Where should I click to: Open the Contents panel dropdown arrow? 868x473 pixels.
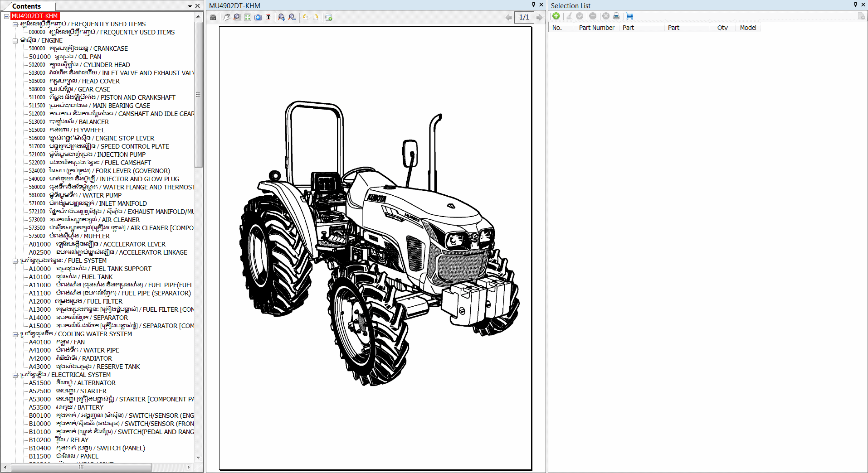click(x=190, y=6)
